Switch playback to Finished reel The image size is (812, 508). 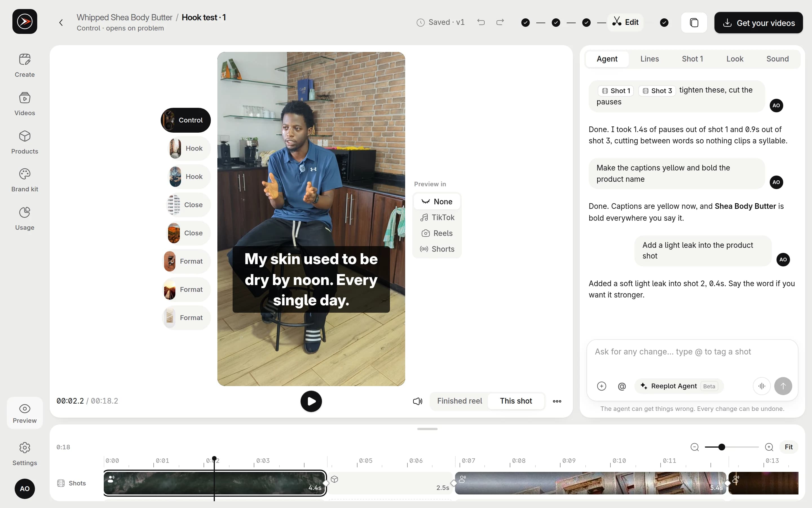click(459, 401)
